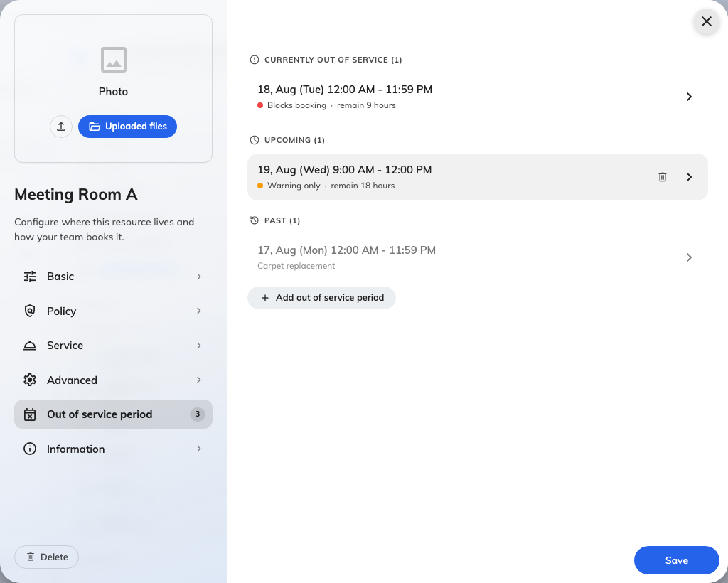Click the Carpet replacement note

(296, 266)
